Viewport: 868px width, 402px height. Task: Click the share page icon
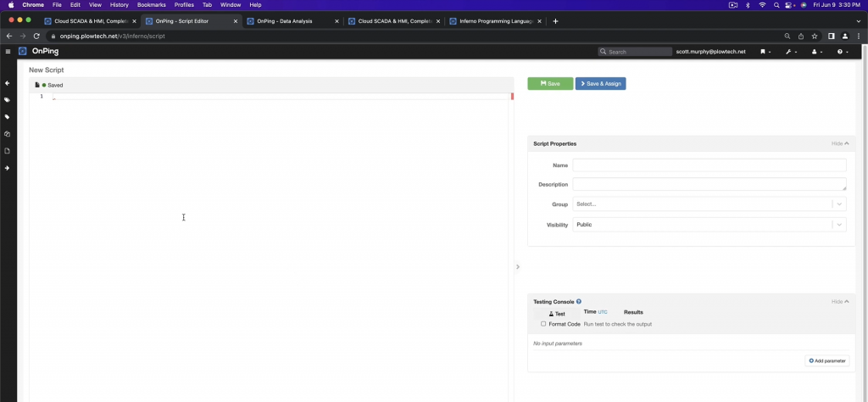coord(801,36)
